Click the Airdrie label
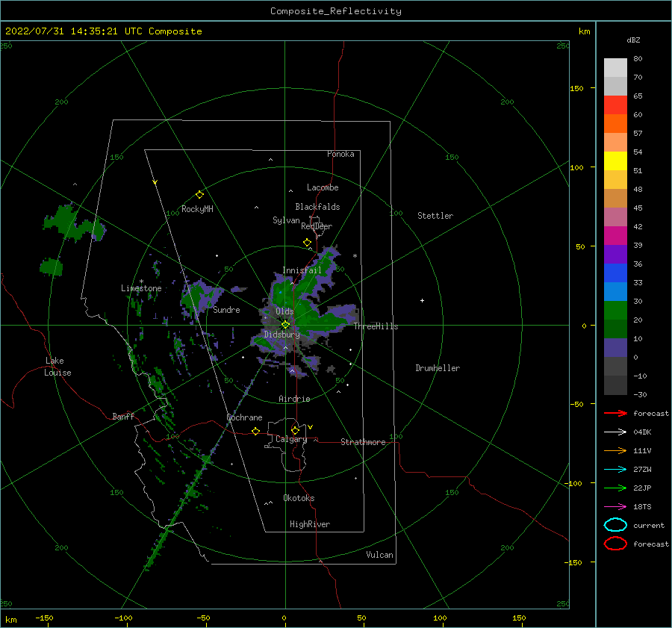The height and width of the screenshot is (628, 672). click(294, 399)
